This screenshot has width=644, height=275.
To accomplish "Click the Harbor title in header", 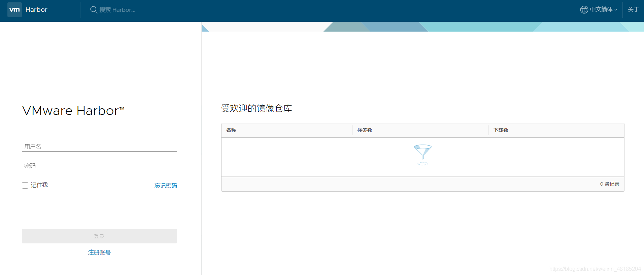I will (36, 10).
